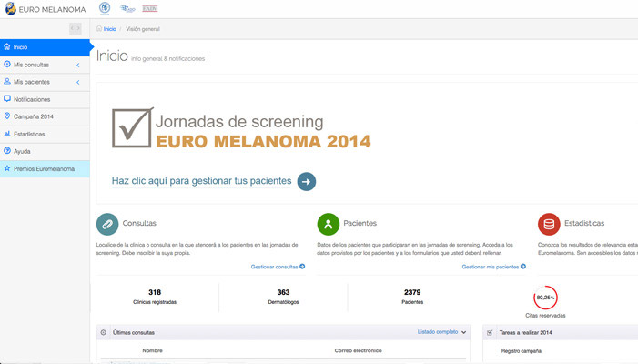Click the green Pacientes person icon
This screenshot has height=364, width=638.
point(329,224)
